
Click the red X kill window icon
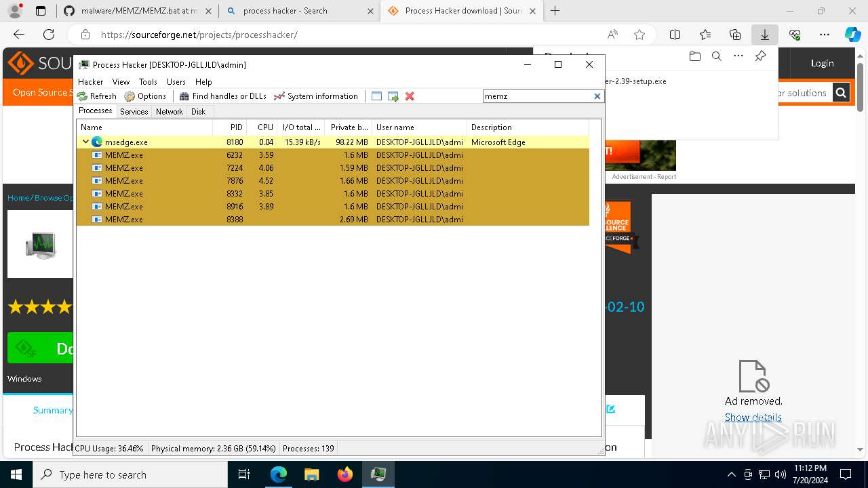tap(410, 96)
